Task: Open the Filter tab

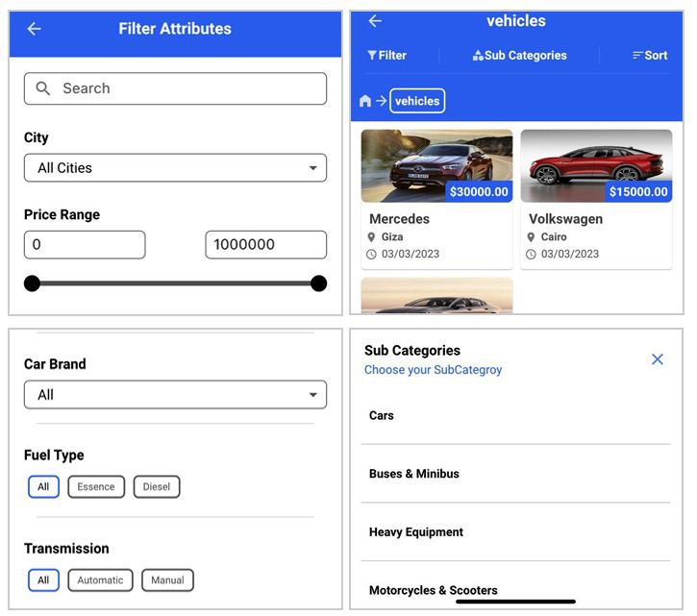Action: click(x=387, y=55)
